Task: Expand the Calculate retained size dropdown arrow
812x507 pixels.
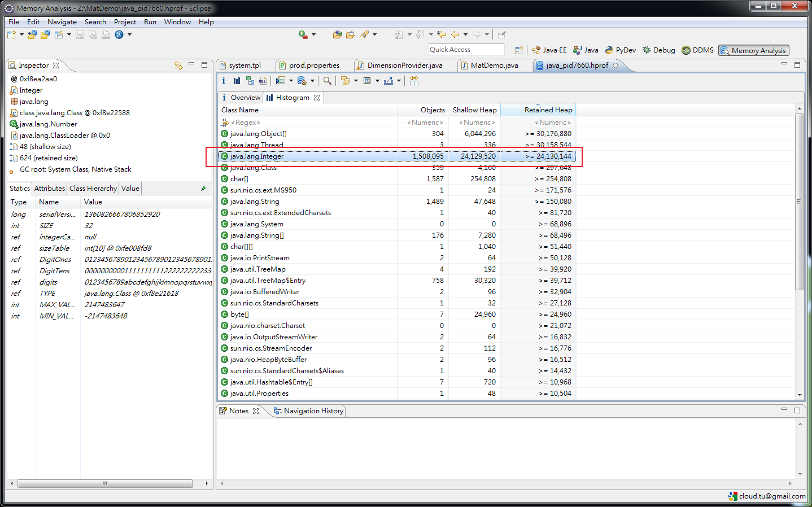Action: click(377, 81)
